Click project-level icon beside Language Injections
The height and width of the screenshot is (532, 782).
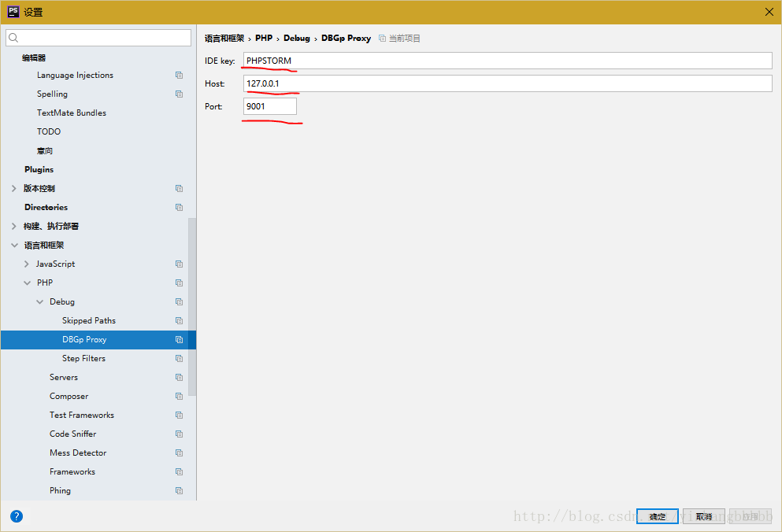pos(179,76)
